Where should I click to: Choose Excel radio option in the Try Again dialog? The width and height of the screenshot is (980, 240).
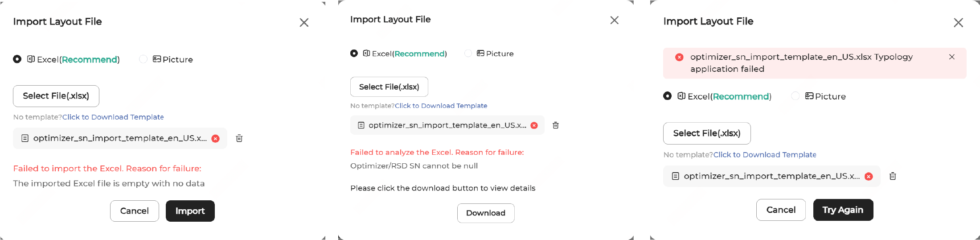pyautogui.click(x=668, y=96)
